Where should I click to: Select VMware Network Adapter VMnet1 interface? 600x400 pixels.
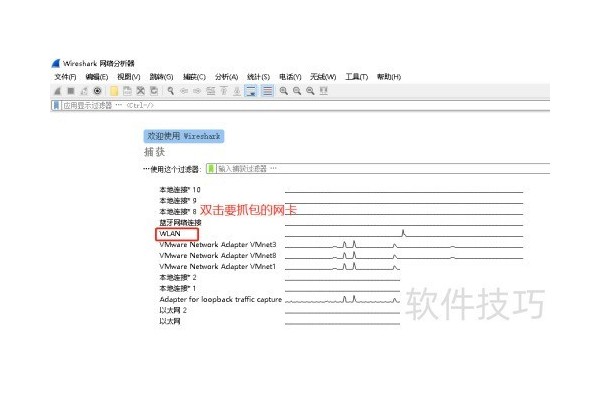218,266
